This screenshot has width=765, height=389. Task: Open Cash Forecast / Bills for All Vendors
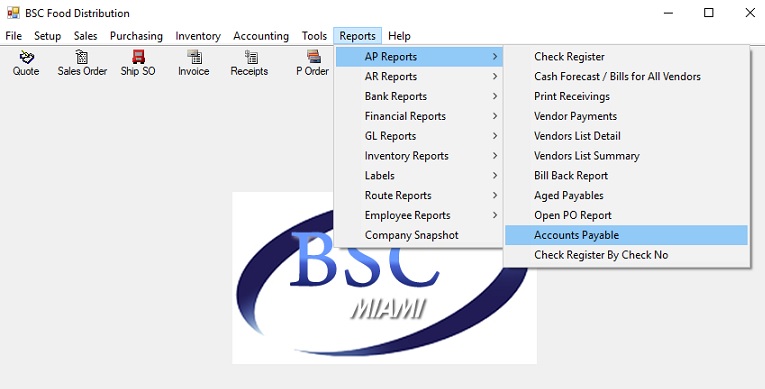pos(626,77)
